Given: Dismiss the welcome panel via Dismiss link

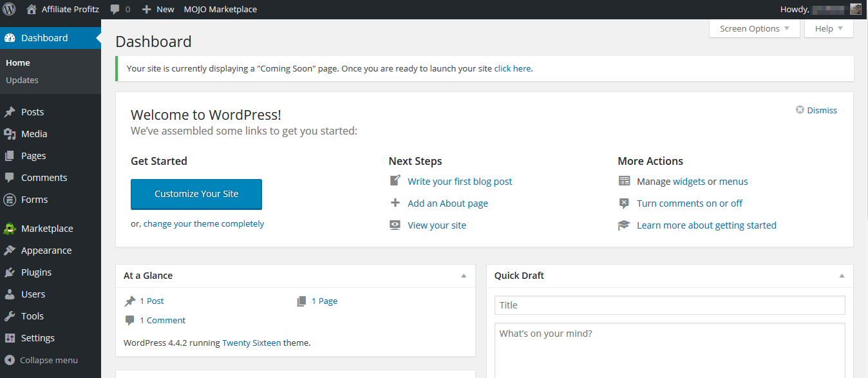Looking at the screenshot, I should pos(822,110).
